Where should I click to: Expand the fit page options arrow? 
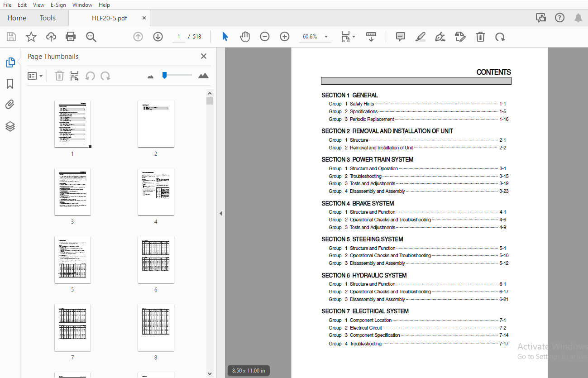pos(354,37)
